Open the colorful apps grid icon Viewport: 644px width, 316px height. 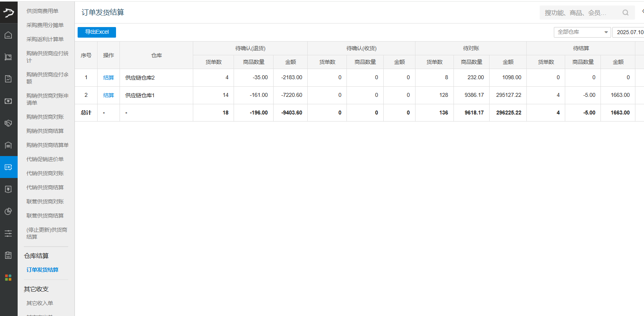(8, 278)
